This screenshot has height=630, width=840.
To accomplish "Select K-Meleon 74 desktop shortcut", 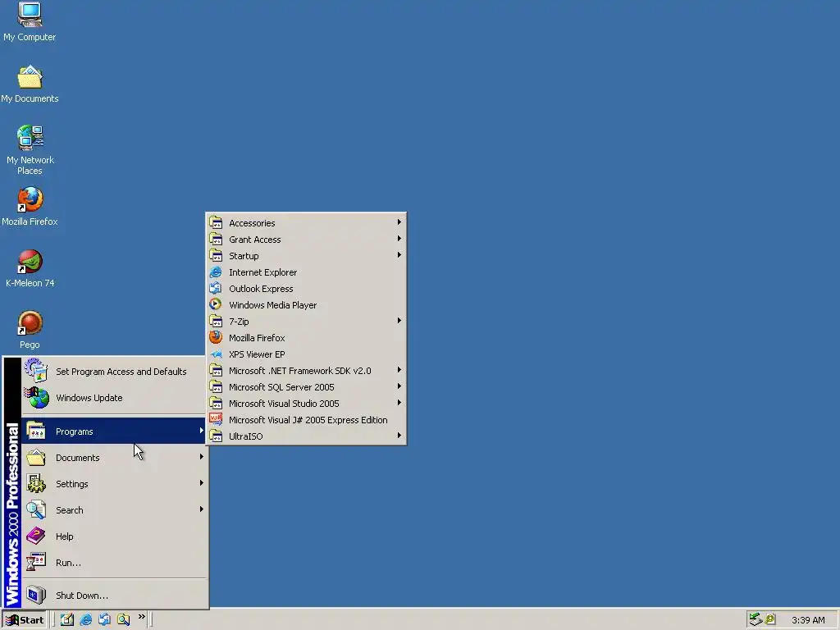I will (30, 268).
